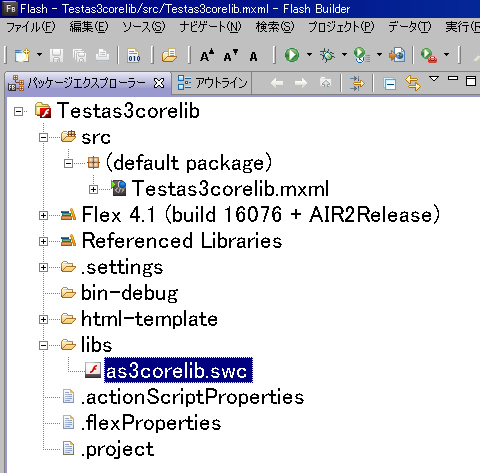
Task: Open the 検索(S) menu
Action: pos(275,27)
